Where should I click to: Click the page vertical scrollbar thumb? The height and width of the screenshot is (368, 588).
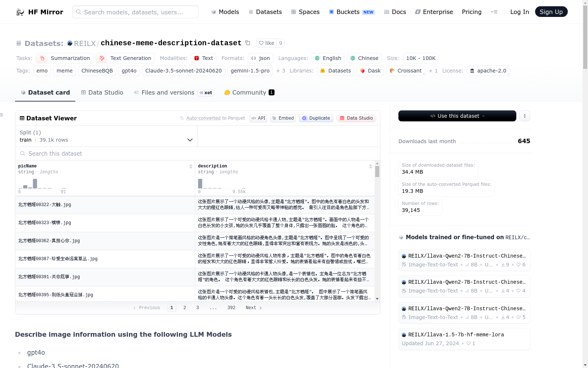coord(585,37)
